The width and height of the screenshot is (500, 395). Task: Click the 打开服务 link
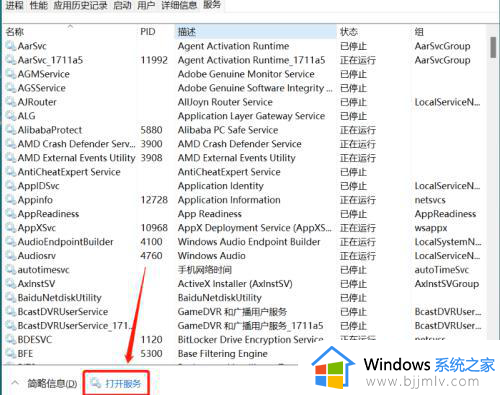pyautogui.click(x=123, y=384)
